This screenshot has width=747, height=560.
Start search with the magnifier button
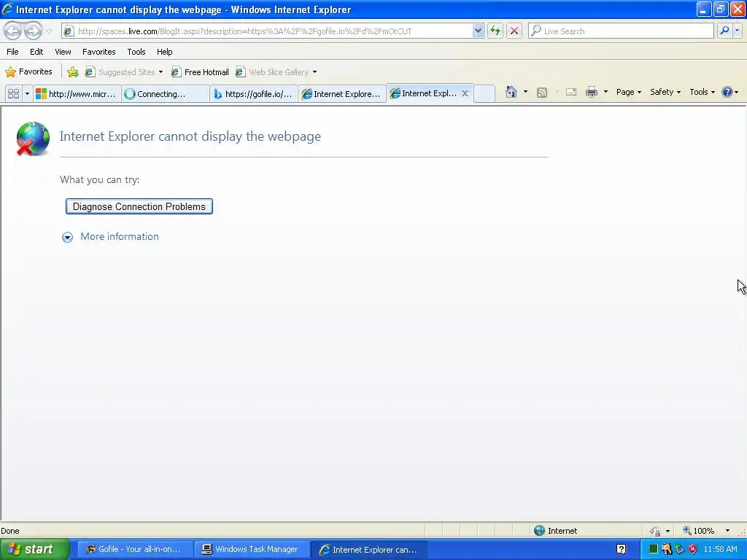point(724,31)
